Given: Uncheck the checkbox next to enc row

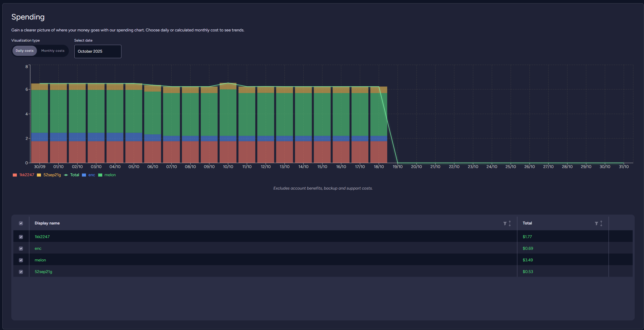Looking at the screenshot, I should pyautogui.click(x=21, y=248).
